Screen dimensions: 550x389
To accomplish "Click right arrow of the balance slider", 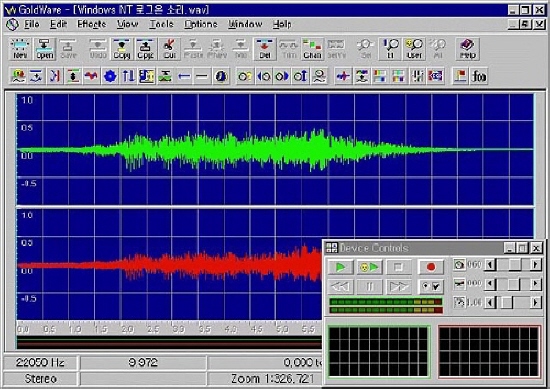I will [535, 283].
